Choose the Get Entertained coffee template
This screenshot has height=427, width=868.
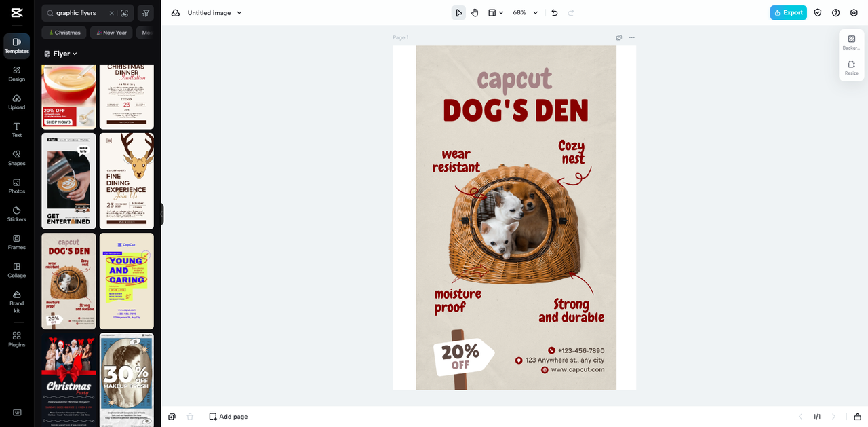click(68, 181)
